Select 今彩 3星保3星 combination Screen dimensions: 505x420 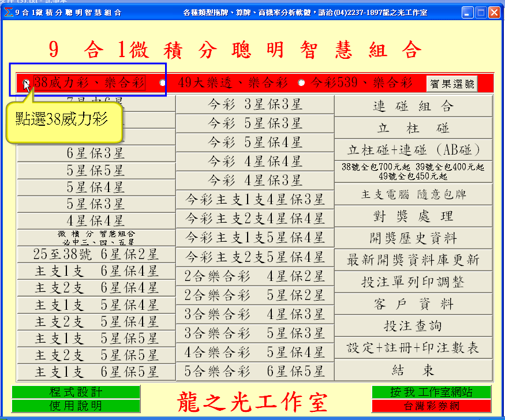coord(255,104)
